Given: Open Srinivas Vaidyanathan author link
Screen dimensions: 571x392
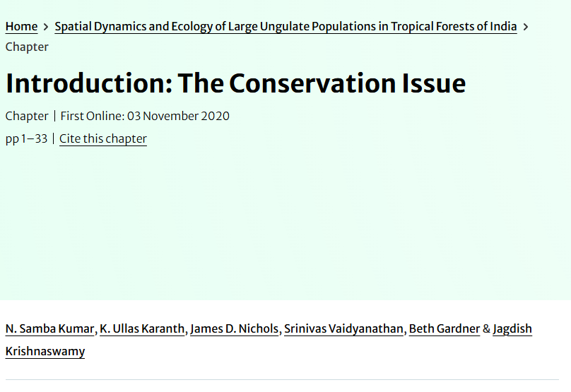Looking at the screenshot, I should click(343, 328).
